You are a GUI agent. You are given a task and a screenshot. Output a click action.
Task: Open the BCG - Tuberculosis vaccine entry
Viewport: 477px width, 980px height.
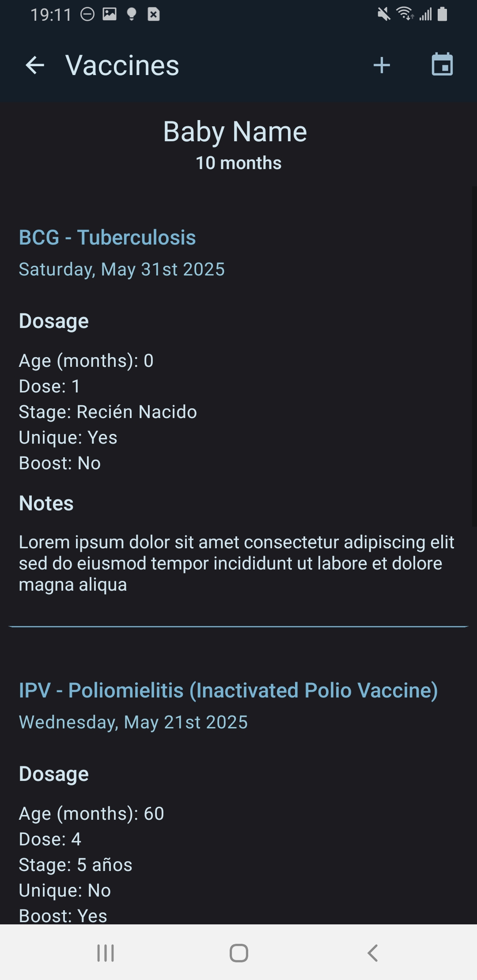point(107,237)
